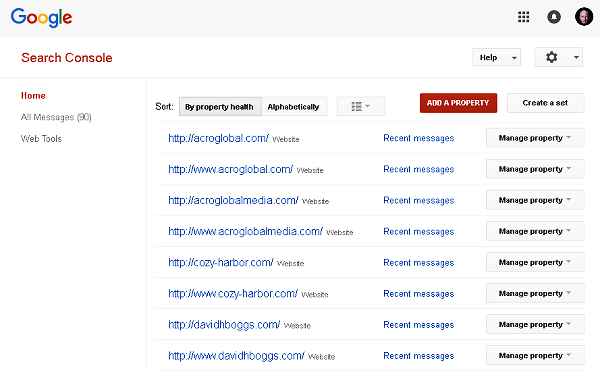View Recent messages for http://www.acroglobalmedia.com/

(x=419, y=231)
